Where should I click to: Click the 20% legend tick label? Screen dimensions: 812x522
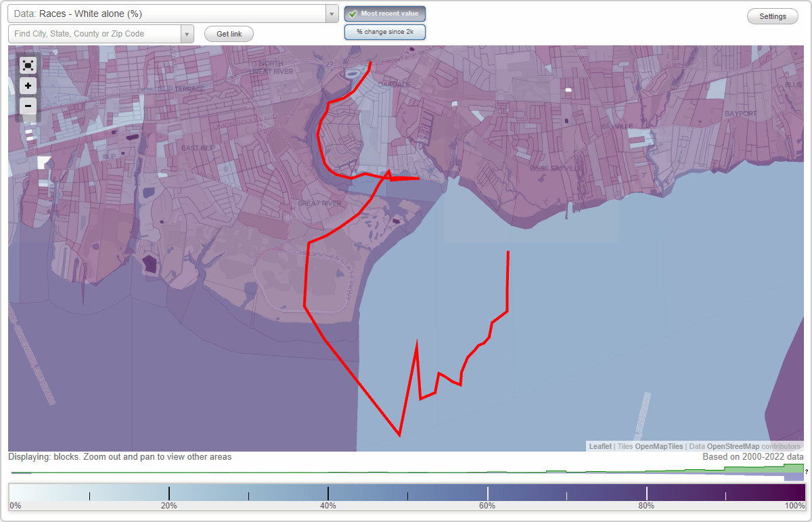[168, 506]
